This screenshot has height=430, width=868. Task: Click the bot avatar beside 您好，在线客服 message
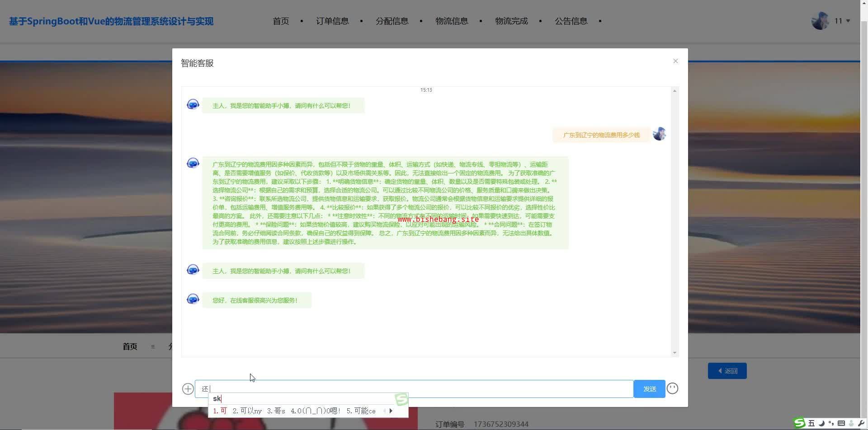point(193,299)
